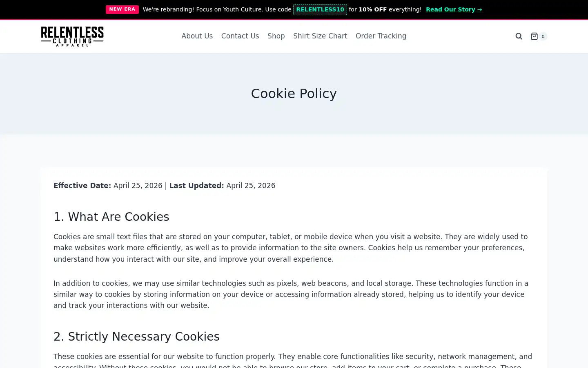Click the What Are Cookies heading
Viewport: 588px width, 368px height.
tap(111, 217)
